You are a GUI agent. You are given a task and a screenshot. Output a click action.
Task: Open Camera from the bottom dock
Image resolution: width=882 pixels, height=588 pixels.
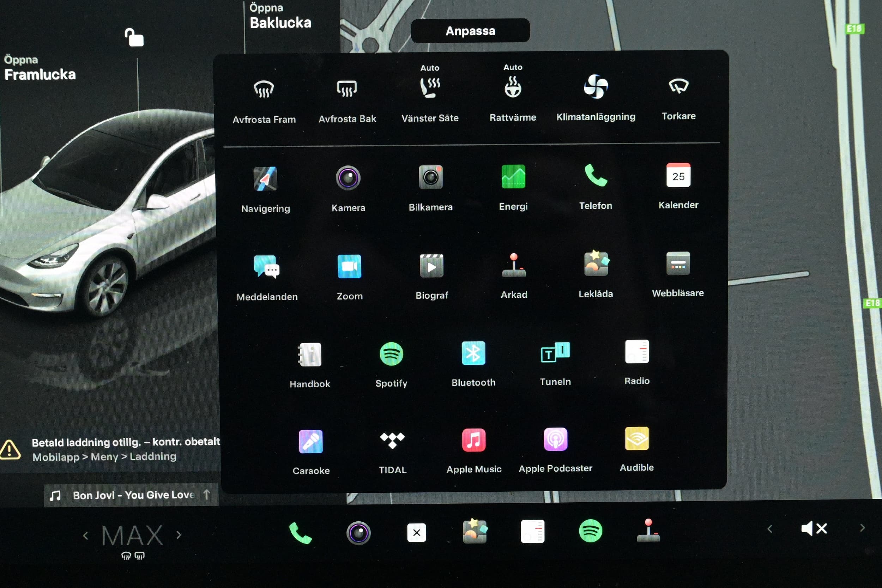[x=358, y=533]
